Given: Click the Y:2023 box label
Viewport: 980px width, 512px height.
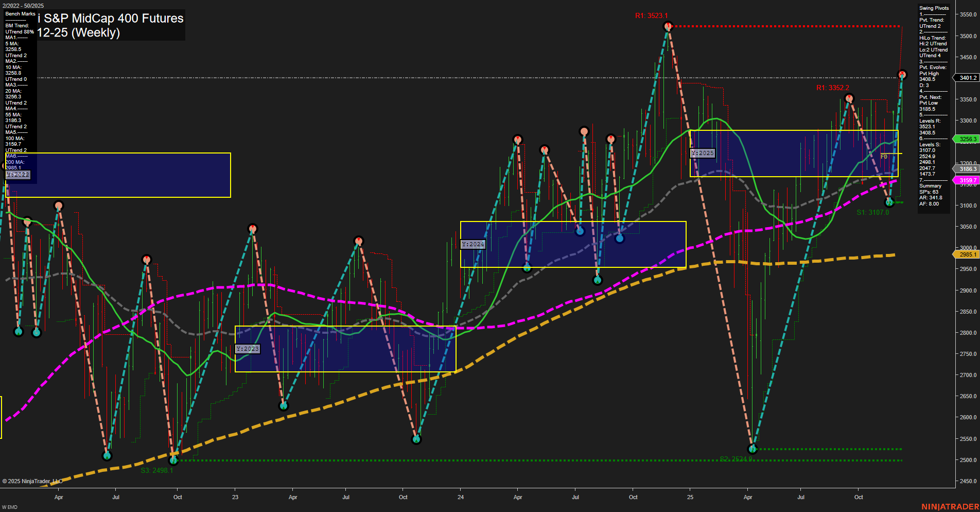Looking at the screenshot, I should [x=248, y=348].
